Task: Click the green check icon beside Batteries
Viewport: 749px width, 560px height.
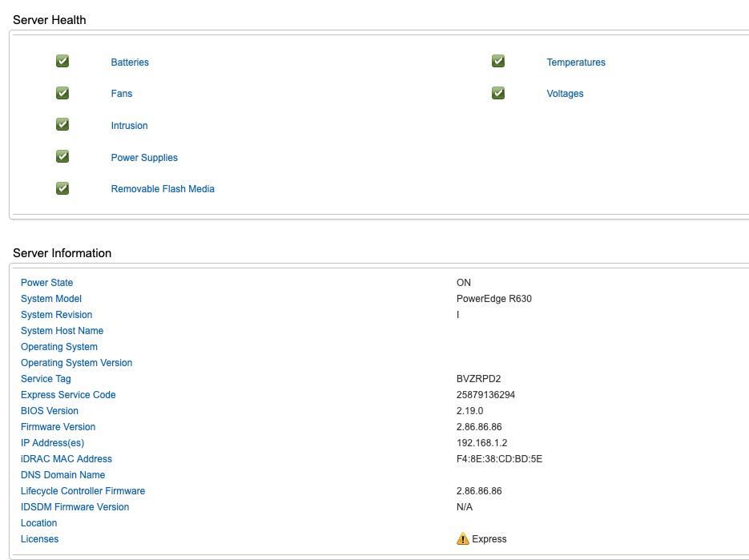Action: [x=62, y=61]
